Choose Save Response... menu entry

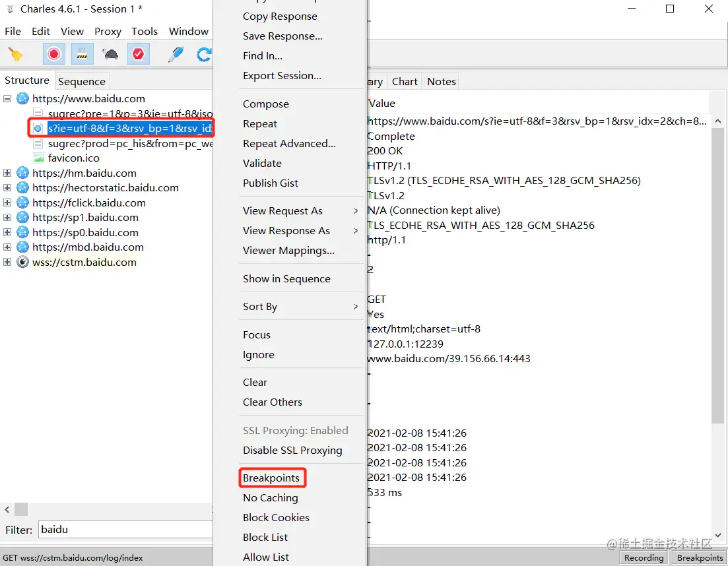[282, 36]
